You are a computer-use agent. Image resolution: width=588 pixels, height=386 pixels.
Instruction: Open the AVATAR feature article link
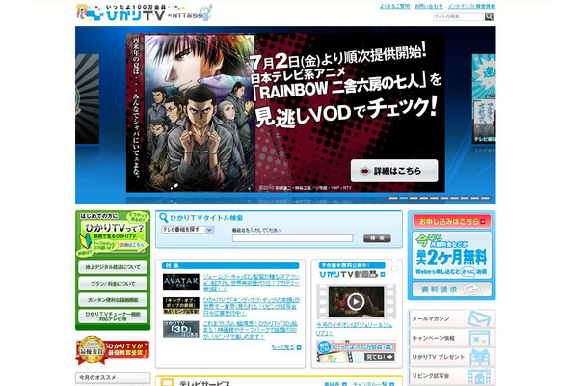[252, 283]
